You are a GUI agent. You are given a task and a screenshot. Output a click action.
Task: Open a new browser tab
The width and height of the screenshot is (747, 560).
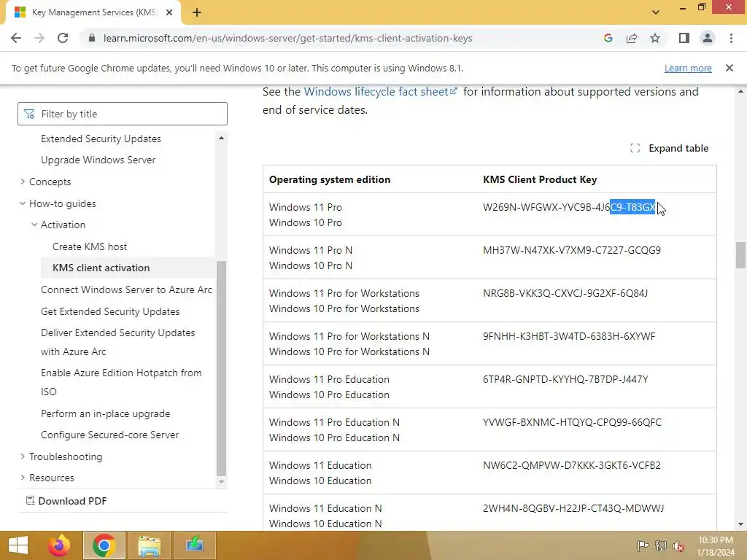pos(197,12)
